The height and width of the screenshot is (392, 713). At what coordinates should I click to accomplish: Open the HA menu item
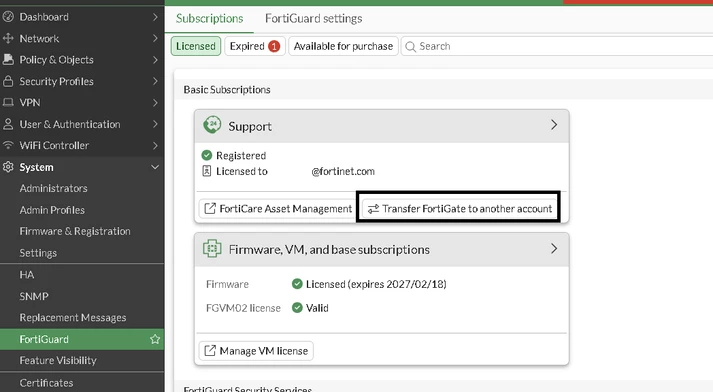tap(26, 275)
